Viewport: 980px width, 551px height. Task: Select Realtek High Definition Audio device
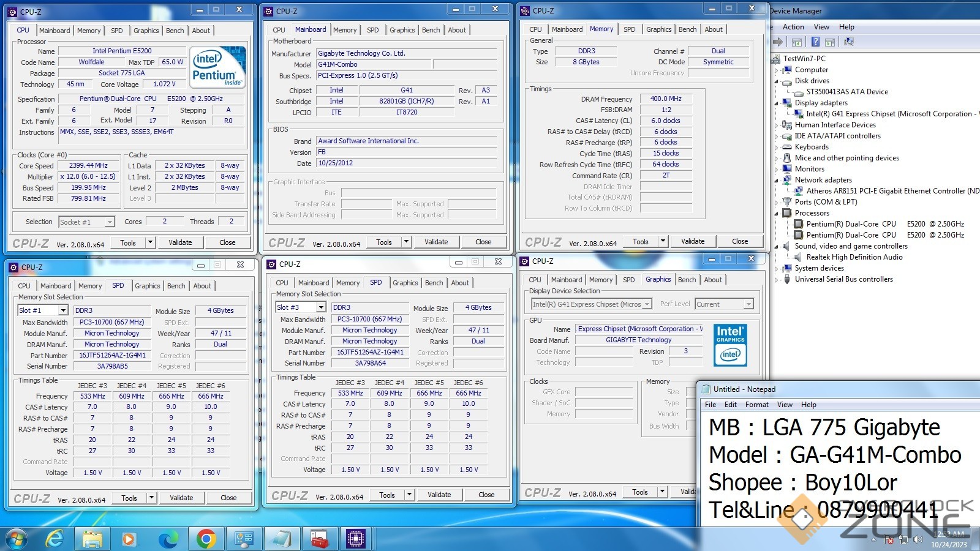[x=854, y=257]
